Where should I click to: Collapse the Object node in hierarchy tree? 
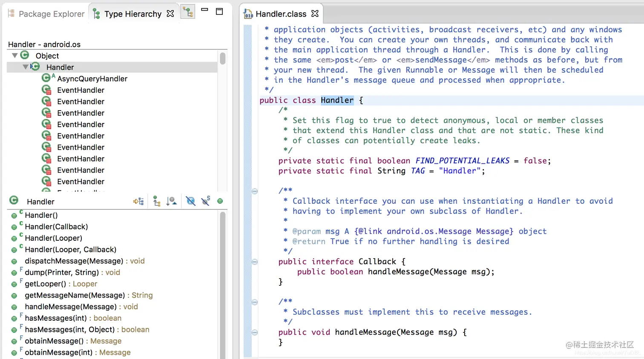tap(14, 55)
